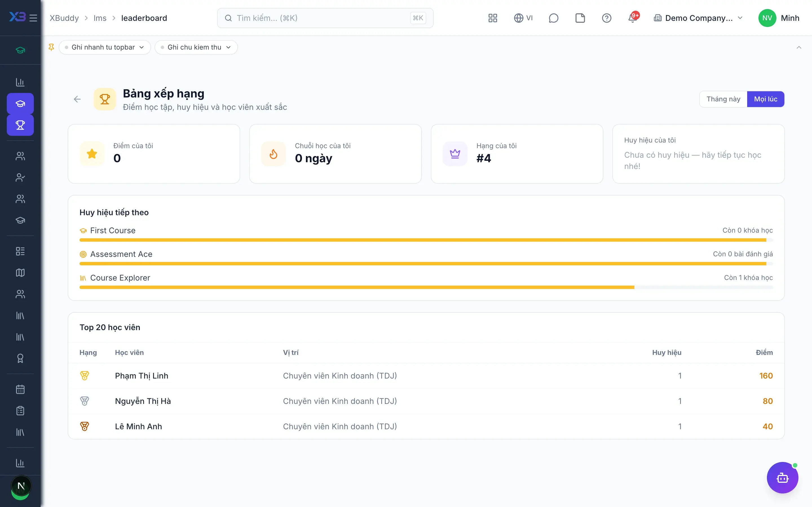Click the pin icon beside quick notes
The height and width of the screenshot is (507, 812).
click(51, 47)
